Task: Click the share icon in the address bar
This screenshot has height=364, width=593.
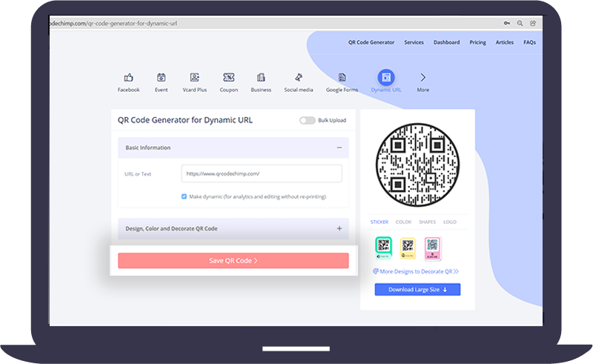Action: [x=533, y=23]
